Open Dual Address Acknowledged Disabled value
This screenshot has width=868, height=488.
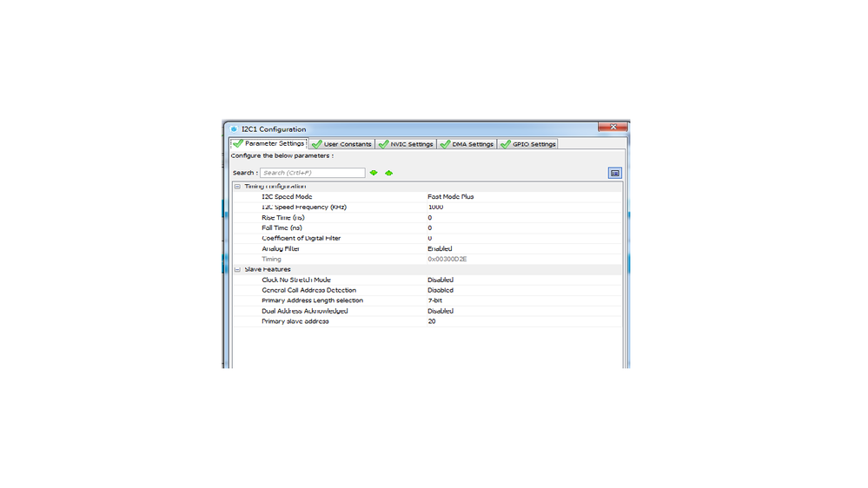[x=441, y=311]
